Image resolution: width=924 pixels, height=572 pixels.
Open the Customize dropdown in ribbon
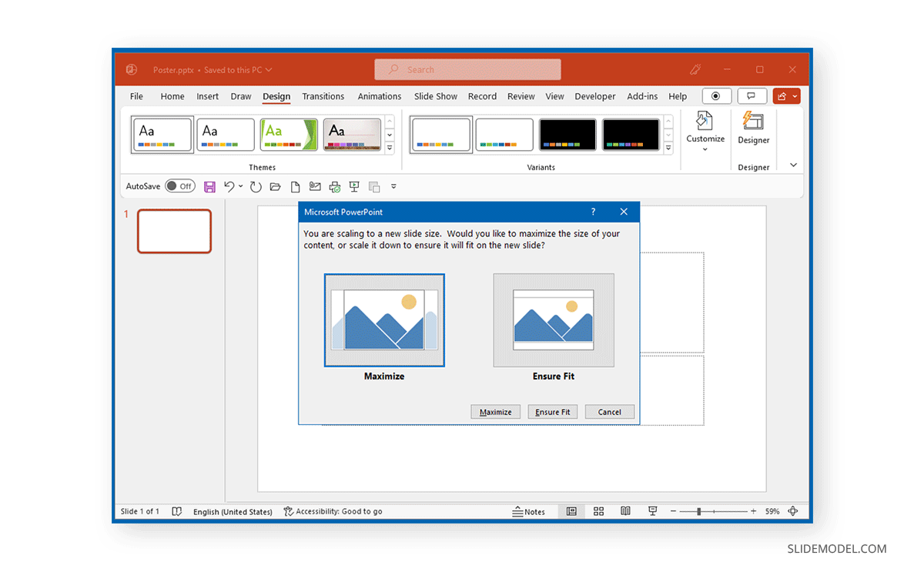tap(705, 131)
